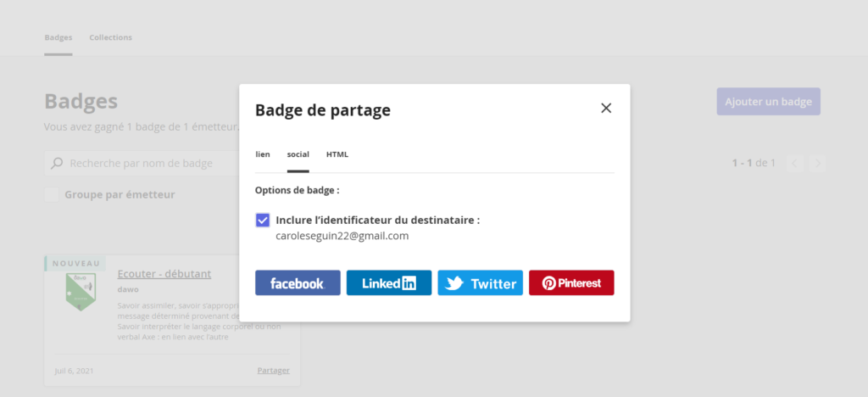The width and height of the screenshot is (868, 397).
Task: Click the Partager link on badge card
Action: [x=274, y=371]
